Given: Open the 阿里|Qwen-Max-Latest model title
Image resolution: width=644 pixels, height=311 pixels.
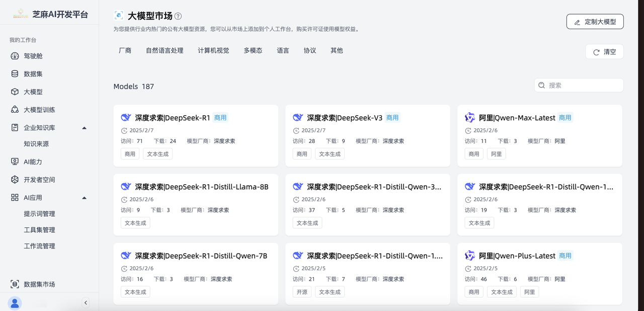Looking at the screenshot, I should pyautogui.click(x=517, y=118).
